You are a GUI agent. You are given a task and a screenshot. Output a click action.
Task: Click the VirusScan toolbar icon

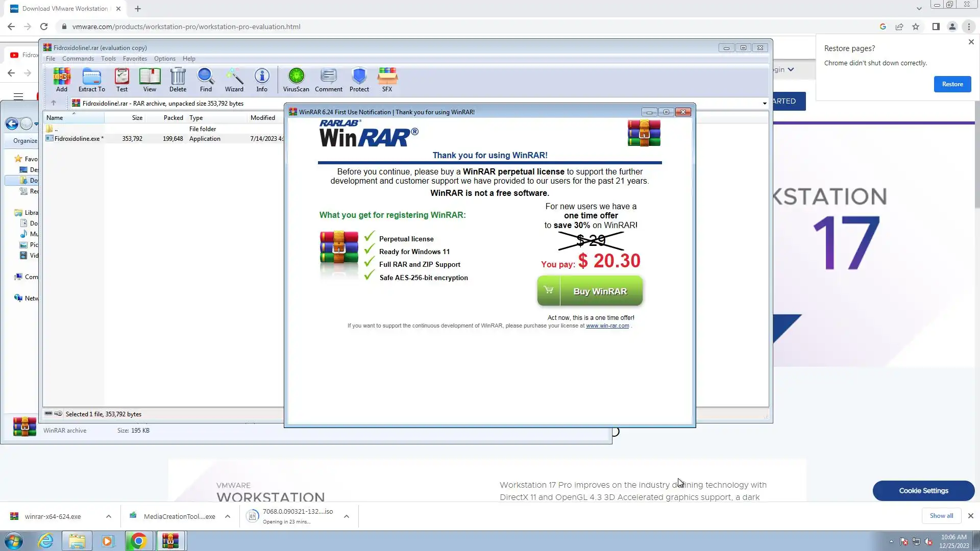tap(296, 80)
